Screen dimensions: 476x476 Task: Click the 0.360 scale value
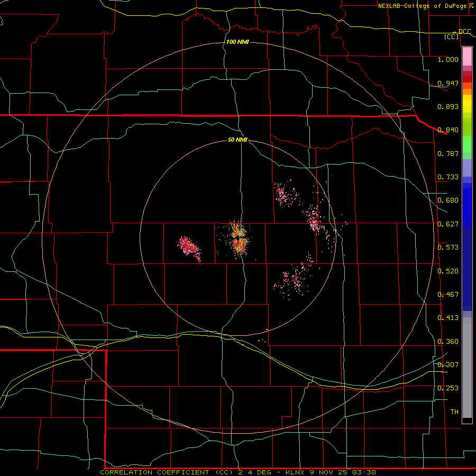pyautogui.click(x=448, y=342)
